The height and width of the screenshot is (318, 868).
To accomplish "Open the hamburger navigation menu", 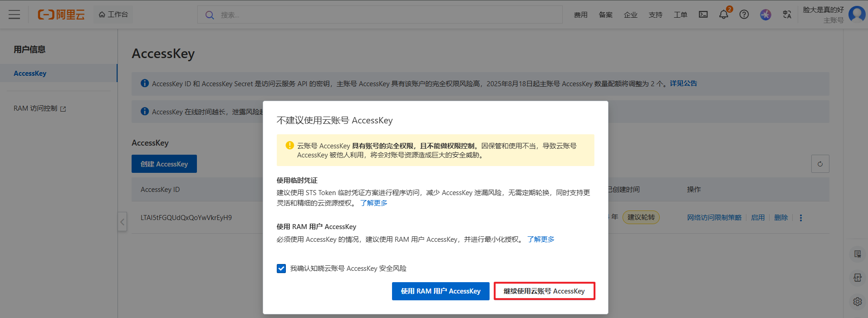I will pos(15,15).
